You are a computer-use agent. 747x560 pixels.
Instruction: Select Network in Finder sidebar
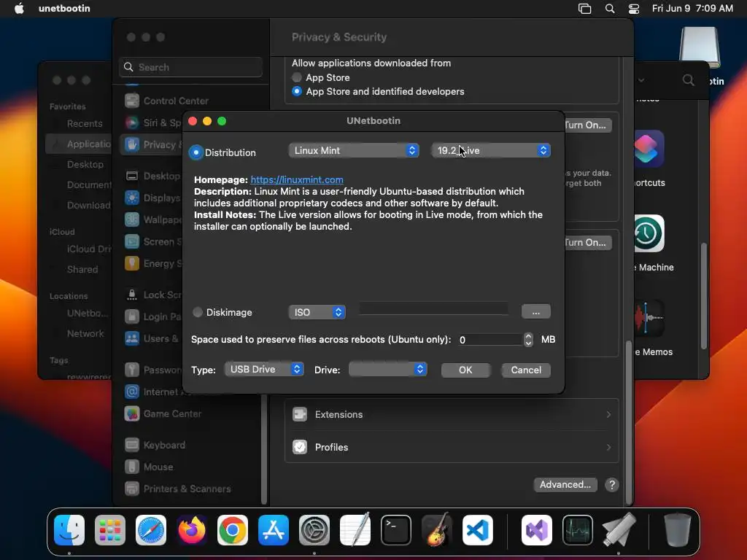coord(85,333)
